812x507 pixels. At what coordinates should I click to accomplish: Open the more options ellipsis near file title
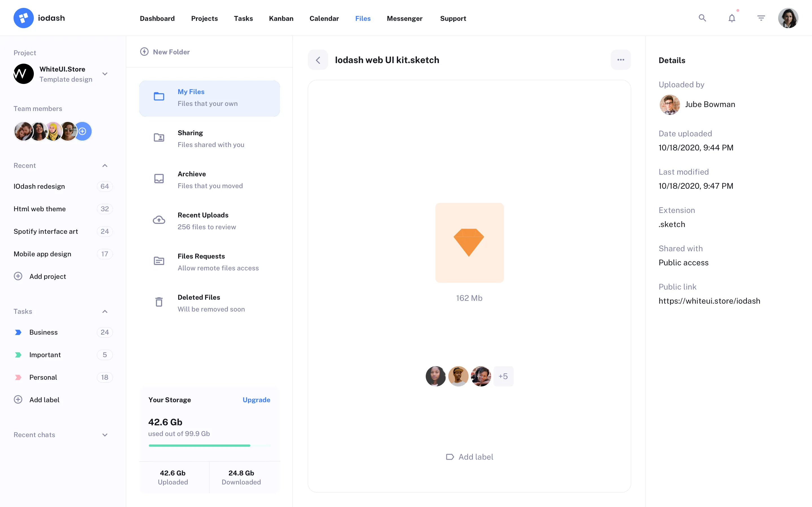(620, 60)
